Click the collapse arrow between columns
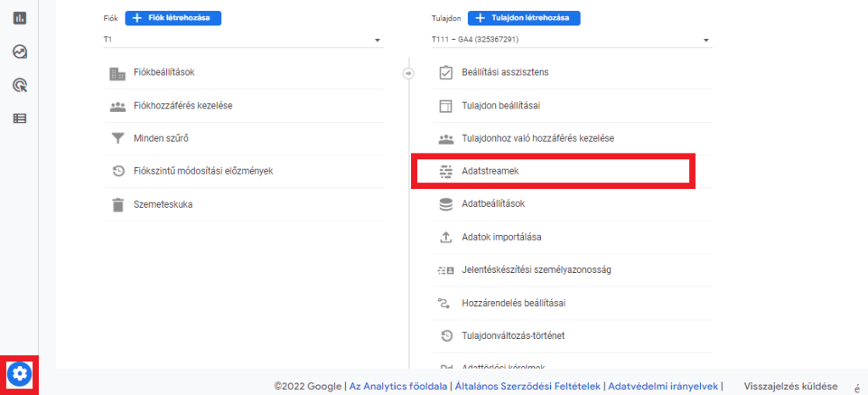This screenshot has width=868, height=395. click(x=408, y=73)
